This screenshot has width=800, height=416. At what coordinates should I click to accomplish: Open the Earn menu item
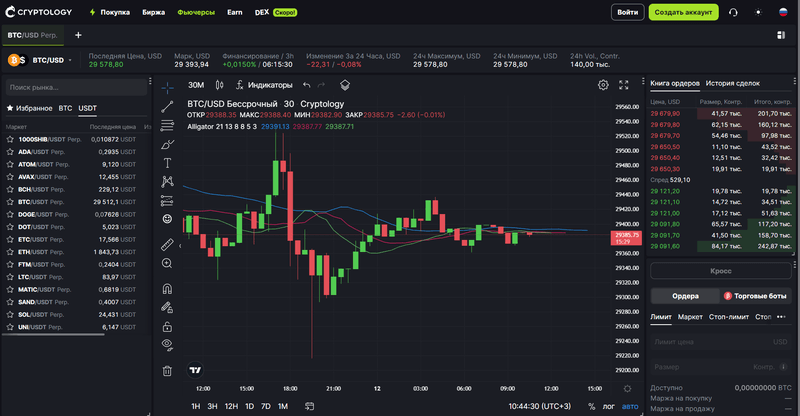pos(235,12)
